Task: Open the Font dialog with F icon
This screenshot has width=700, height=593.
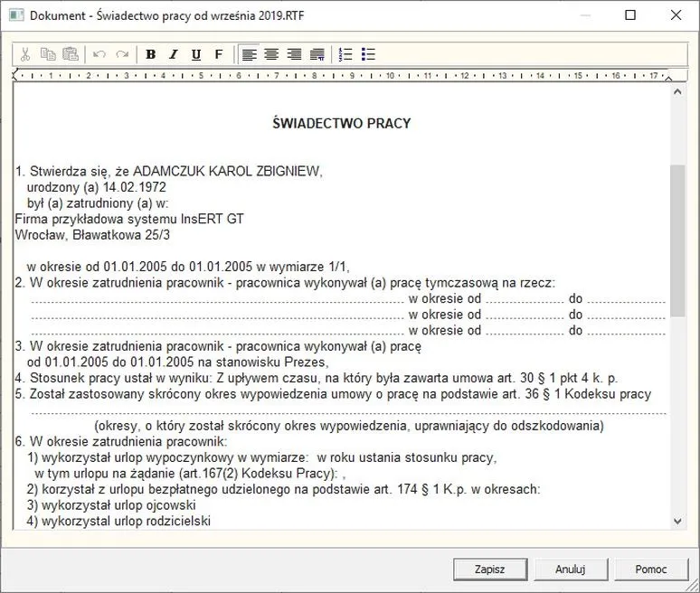Action: click(218, 54)
